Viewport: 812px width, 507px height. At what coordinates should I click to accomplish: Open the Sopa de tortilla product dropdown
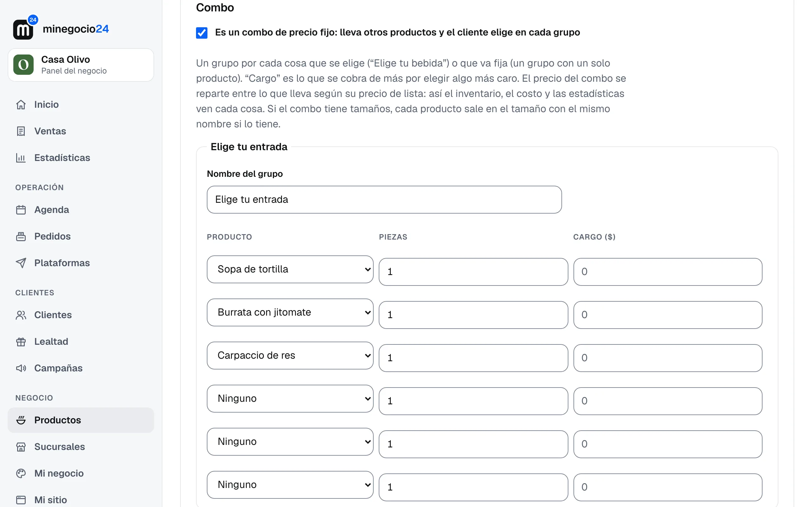tap(290, 269)
